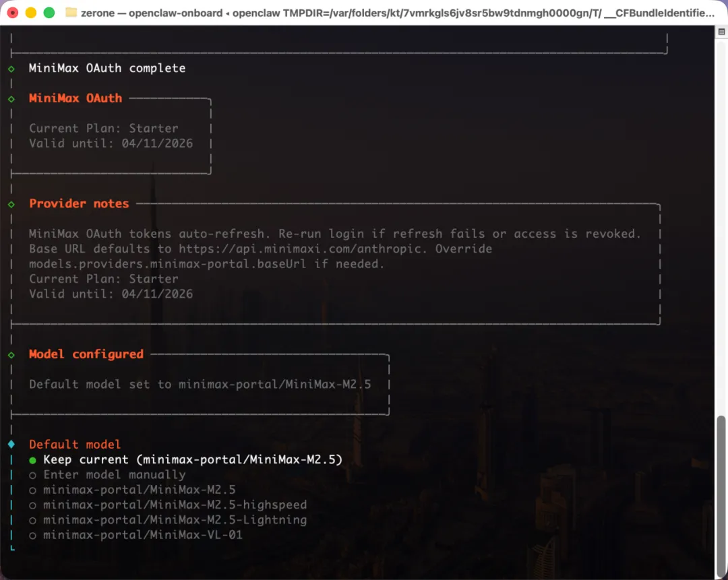The image size is (728, 580).
Task: Click the window title text zerone — openclaw-onboard
Action: point(152,13)
